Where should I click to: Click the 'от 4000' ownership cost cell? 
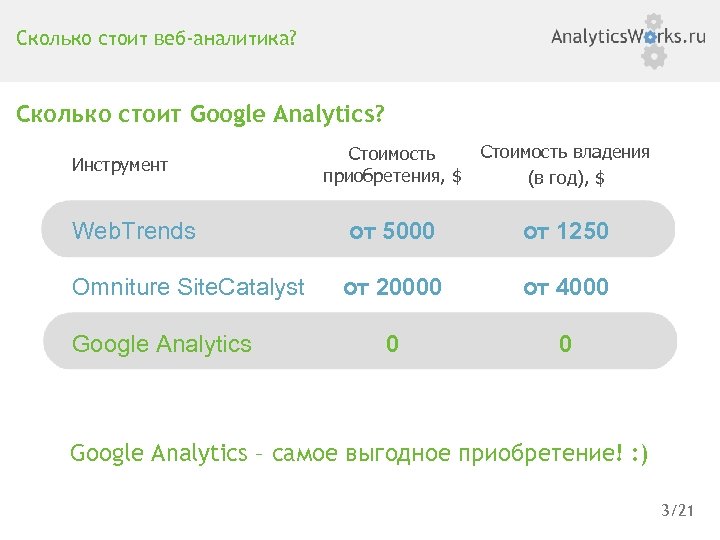pyautogui.click(x=566, y=288)
